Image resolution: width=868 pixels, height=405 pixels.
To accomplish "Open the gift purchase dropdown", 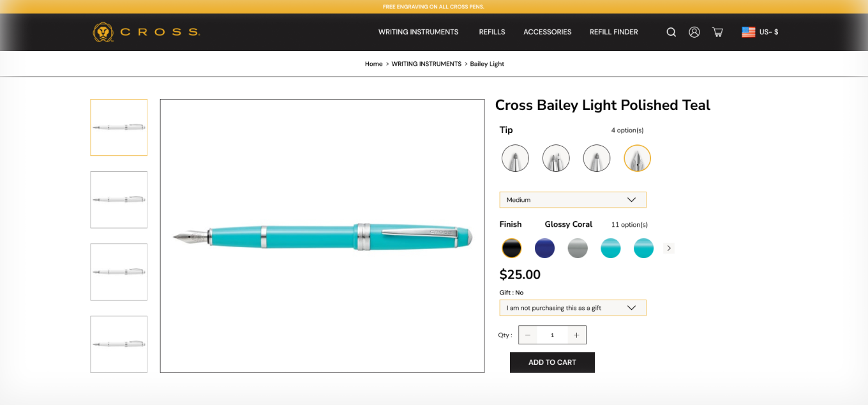I will pyautogui.click(x=572, y=308).
